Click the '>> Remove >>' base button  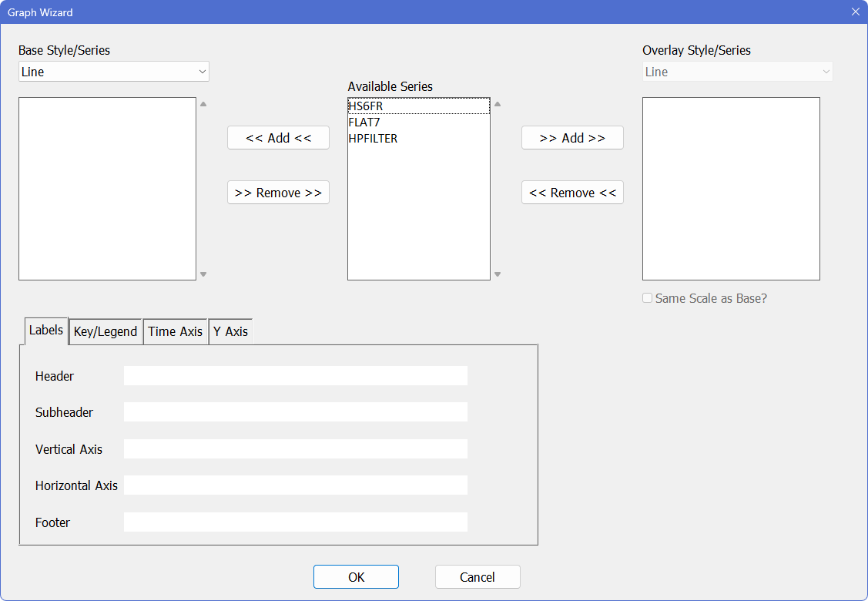click(278, 193)
